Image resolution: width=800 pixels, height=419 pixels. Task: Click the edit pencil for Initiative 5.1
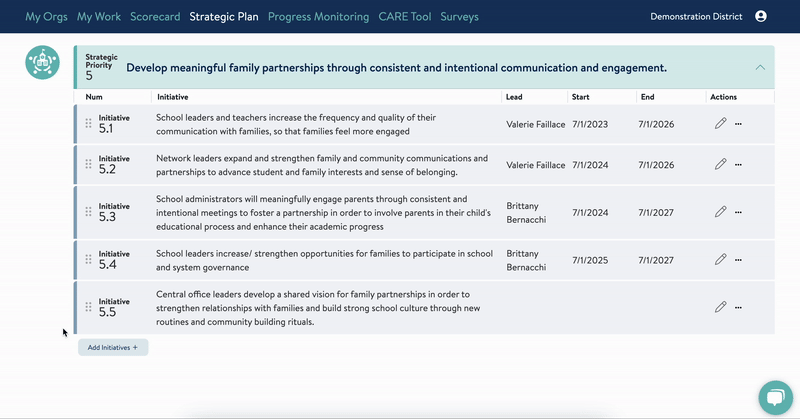pyautogui.click(x=720, y=124)
